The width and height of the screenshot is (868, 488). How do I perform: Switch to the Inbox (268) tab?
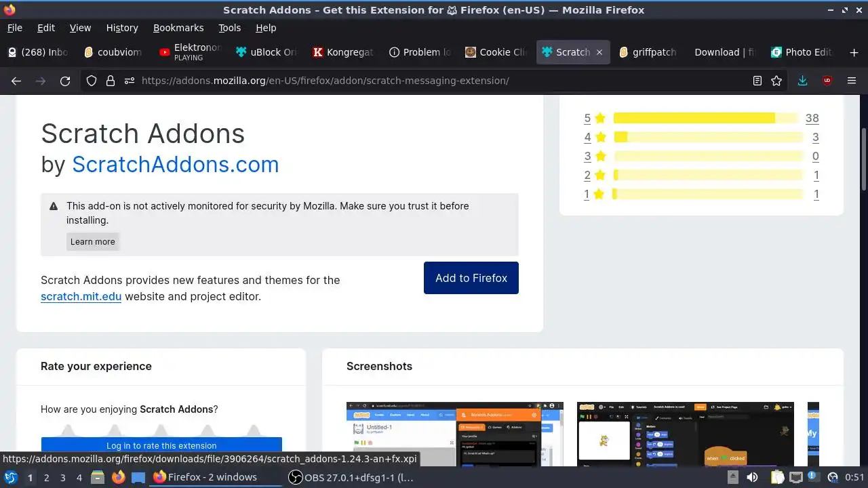click(x=39, y=52)
